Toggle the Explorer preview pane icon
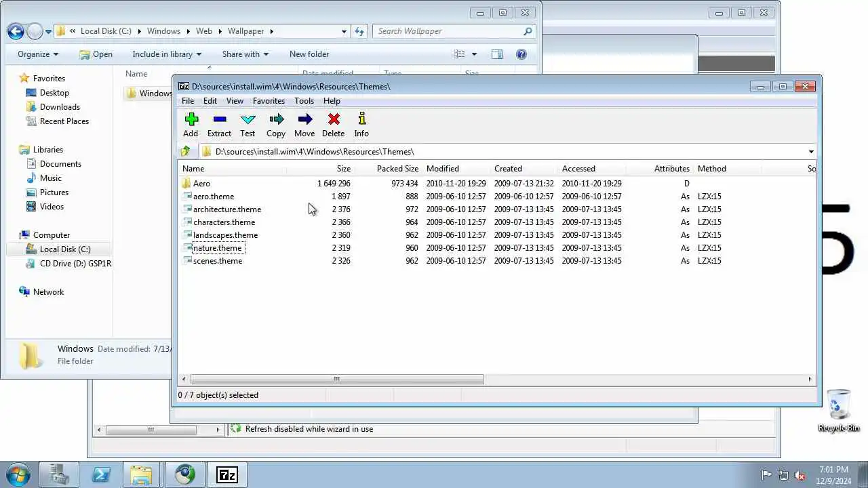This screenshot has width=868, height=488. [x=497, y=54]
